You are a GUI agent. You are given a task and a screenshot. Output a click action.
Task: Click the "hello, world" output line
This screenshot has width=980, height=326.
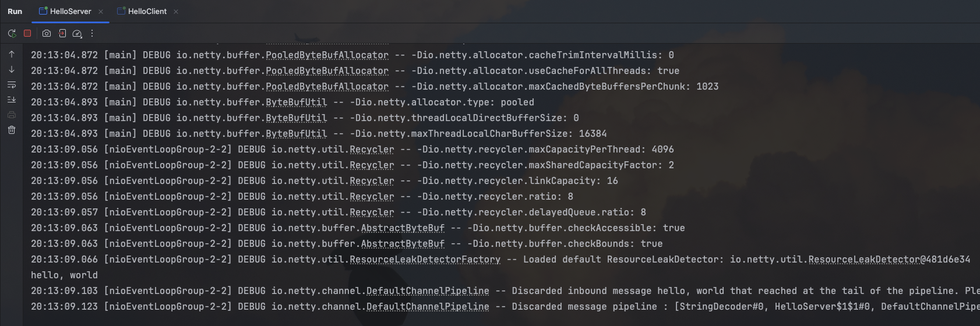64,275
